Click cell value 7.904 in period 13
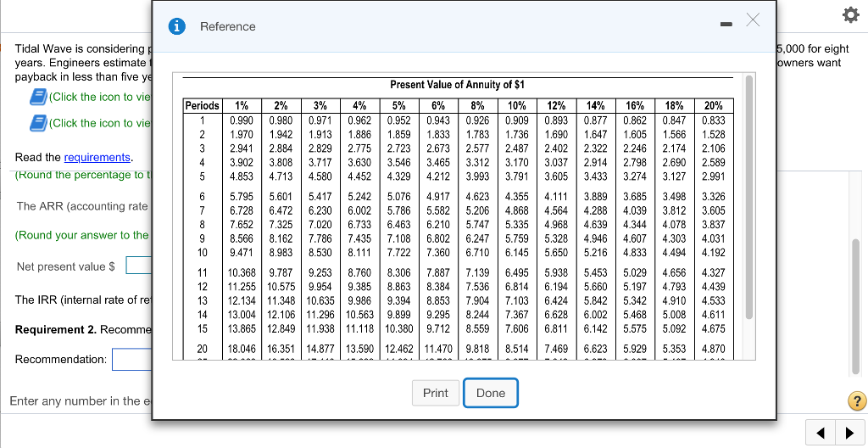 [477, 301]
